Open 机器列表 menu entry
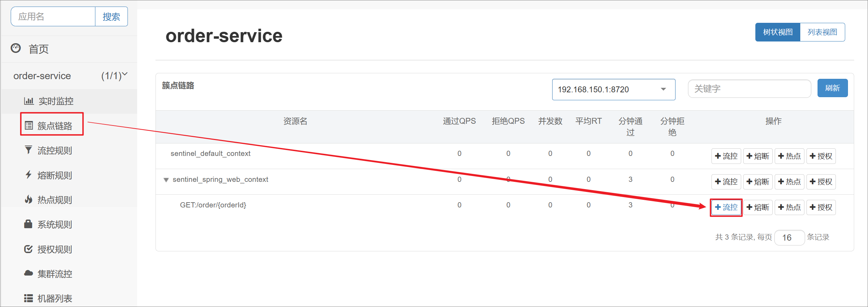Image resolution: width=868 pixels, height=307 pixels. 55,298
